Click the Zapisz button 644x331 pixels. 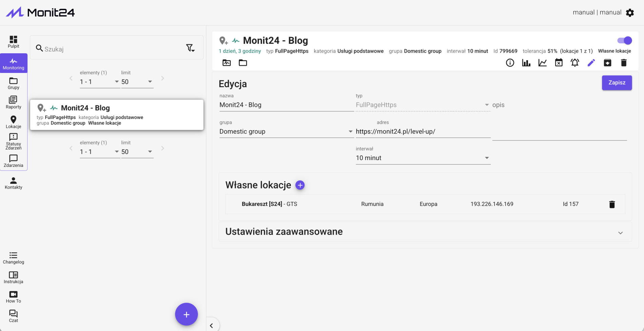(617, 83)
